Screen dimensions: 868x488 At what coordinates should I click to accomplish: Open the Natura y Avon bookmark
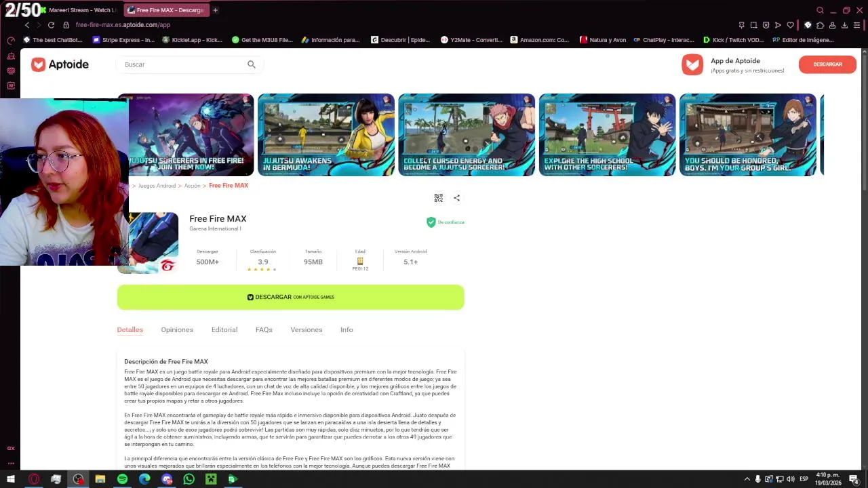click(x=603, y=40)
